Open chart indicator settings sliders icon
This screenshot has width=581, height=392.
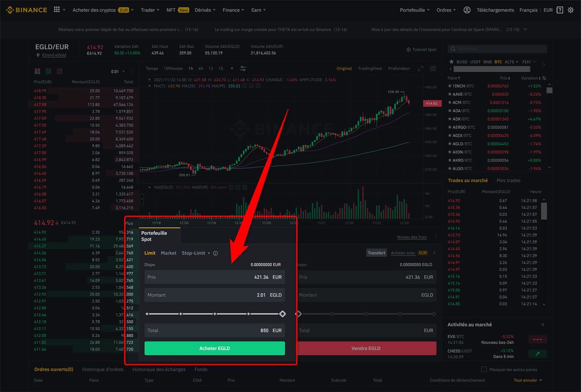pyautogui.click(x=243, y=68)
